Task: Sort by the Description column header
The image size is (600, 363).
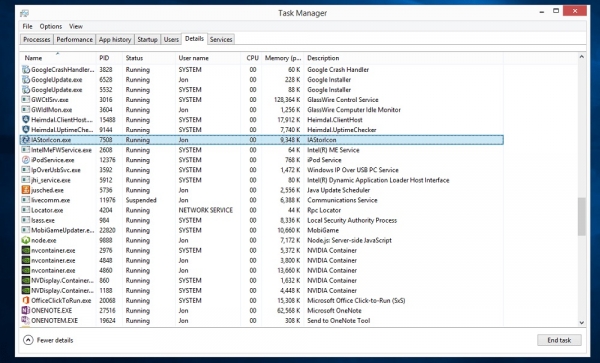Action: [404, 58]
